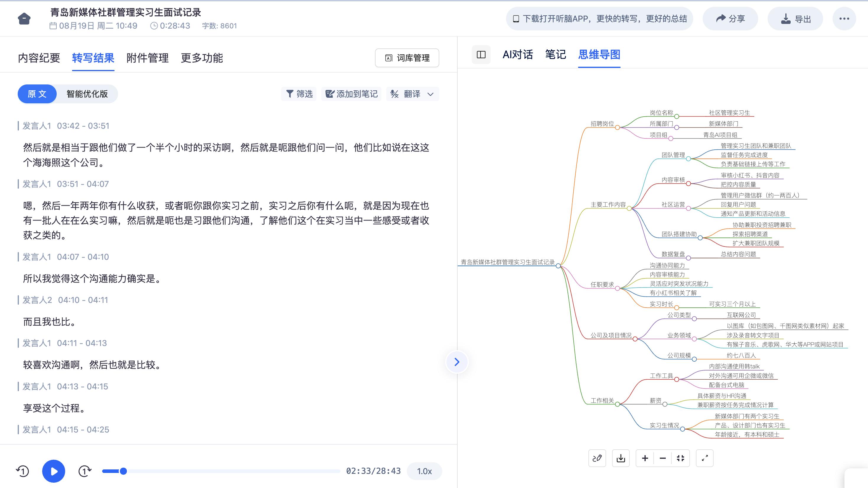The width and height of the screenshot is (868, 488).
Task: Change the 1.0x playback speed
Action: (424, 471)
